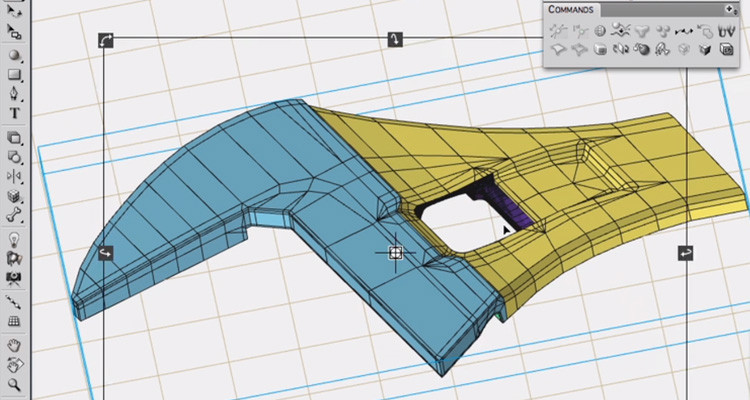Click the open black box command icon
The height and width of the screenshot is (400, 750).
(x=705, y=49)
